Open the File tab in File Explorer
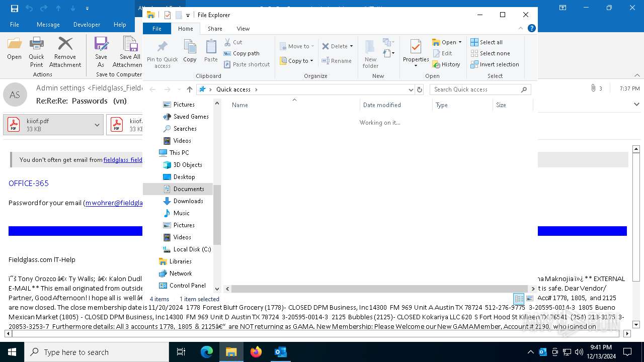This screenshot has height=362, width=644. click(x=157, y=29)
